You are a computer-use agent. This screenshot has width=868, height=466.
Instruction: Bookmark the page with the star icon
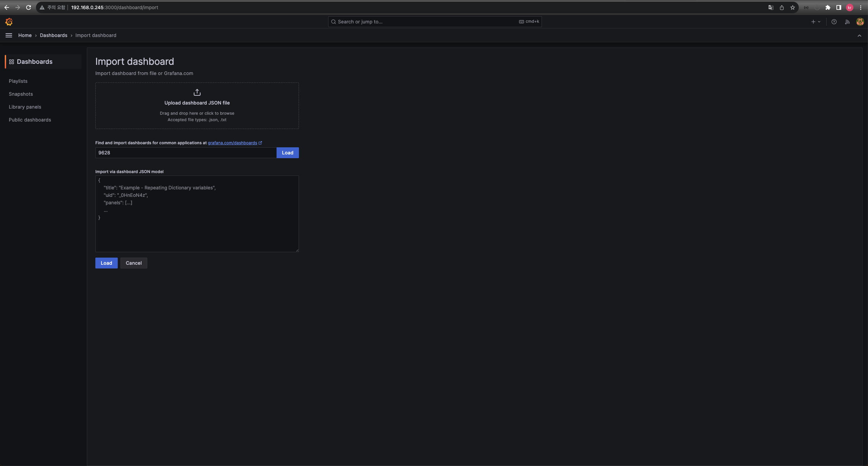click(793, 7)
